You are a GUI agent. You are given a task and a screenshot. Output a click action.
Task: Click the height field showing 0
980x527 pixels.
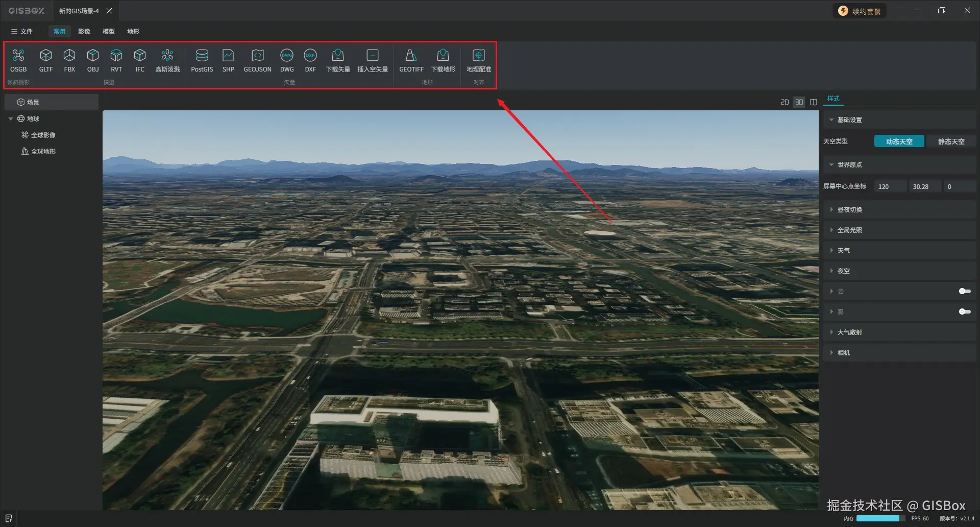point(960,187)
